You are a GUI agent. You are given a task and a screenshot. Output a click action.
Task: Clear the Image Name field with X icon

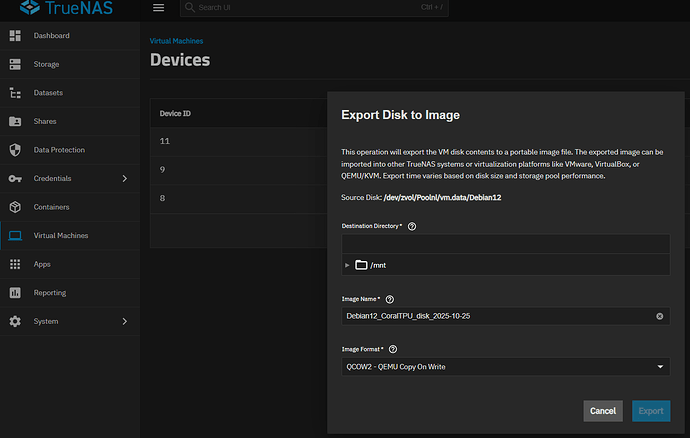point(659,316)
